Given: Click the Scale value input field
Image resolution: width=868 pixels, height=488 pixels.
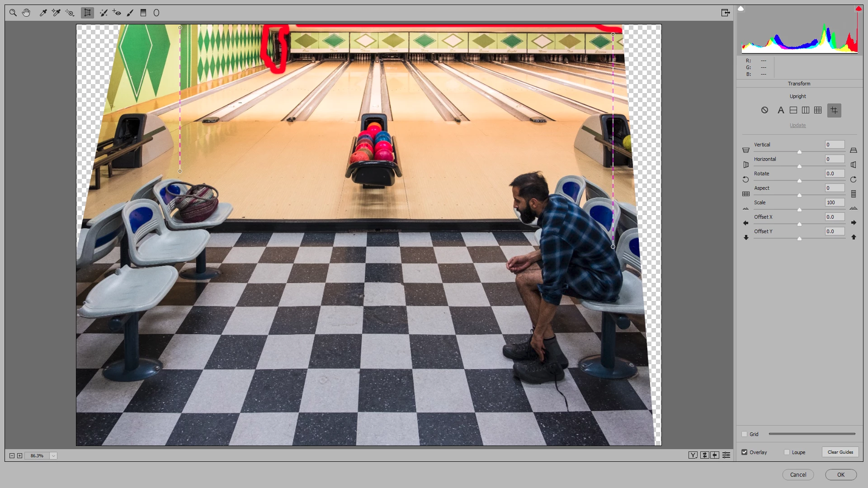Looking at the screenshot, I should 835,202.
